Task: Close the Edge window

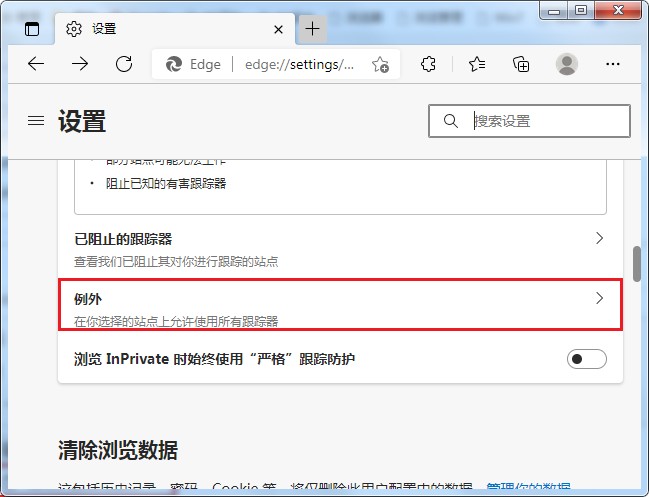Action: [x=618, y=10]
